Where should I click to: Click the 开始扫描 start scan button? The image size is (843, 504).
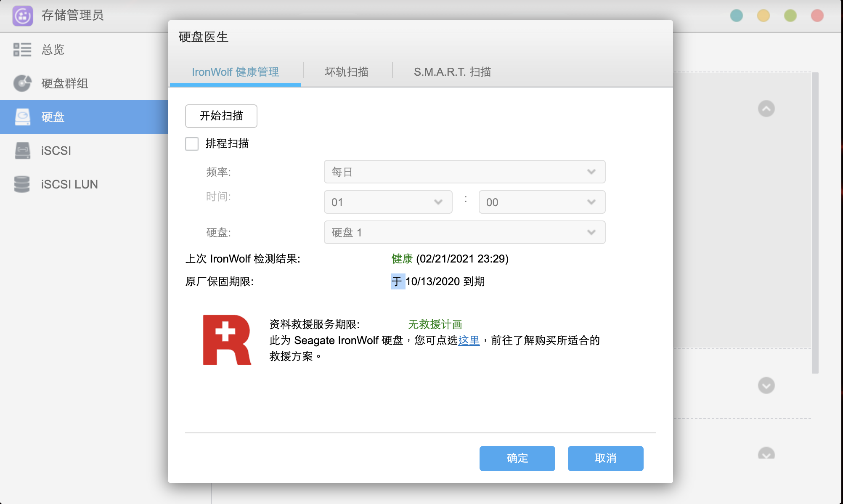pos(221,116)
